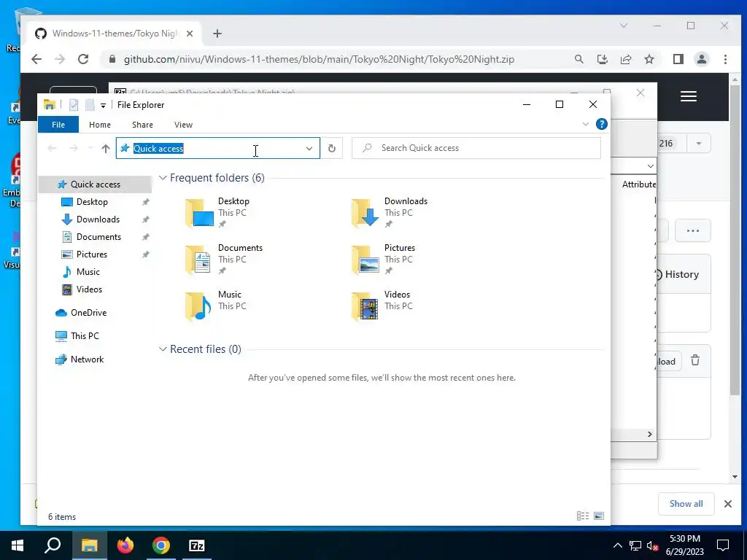Open a new Chrome tab
This screenshot has height=560, width=747.
(x=217, y=34)
